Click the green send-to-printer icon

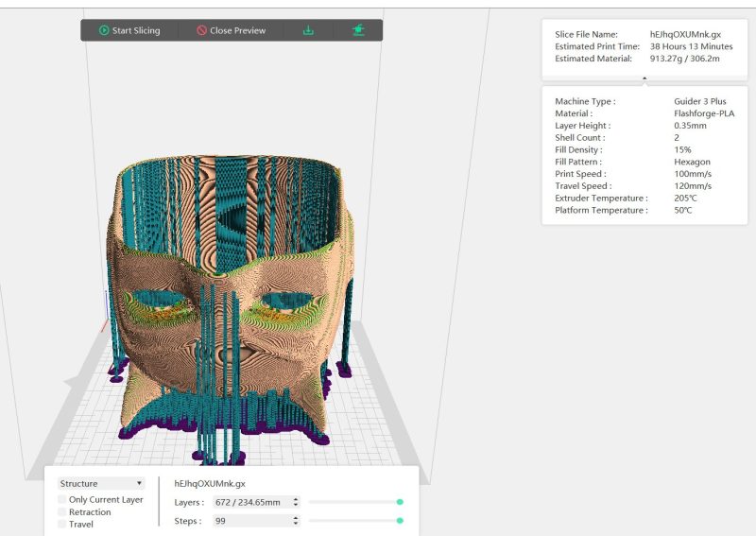[x=359, y=30]
